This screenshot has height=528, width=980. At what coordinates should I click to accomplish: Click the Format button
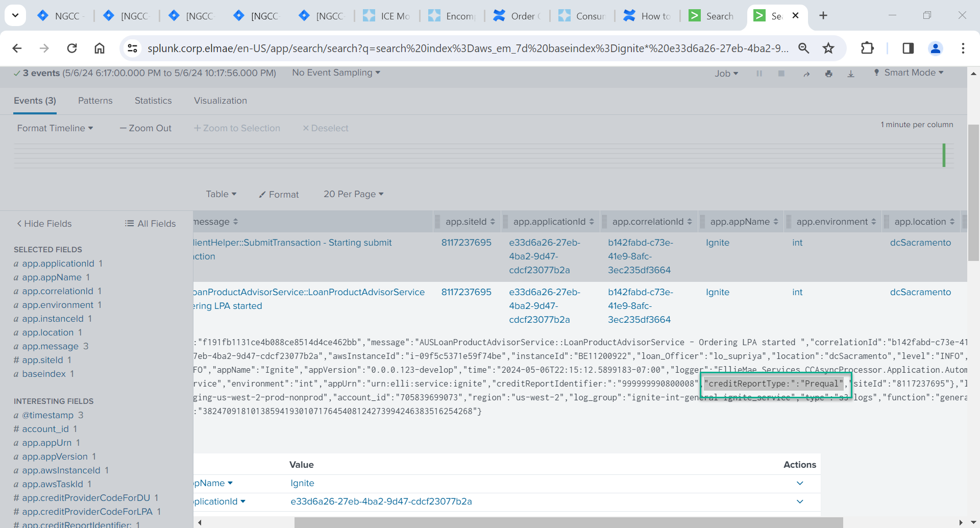[x=279, y=195]
